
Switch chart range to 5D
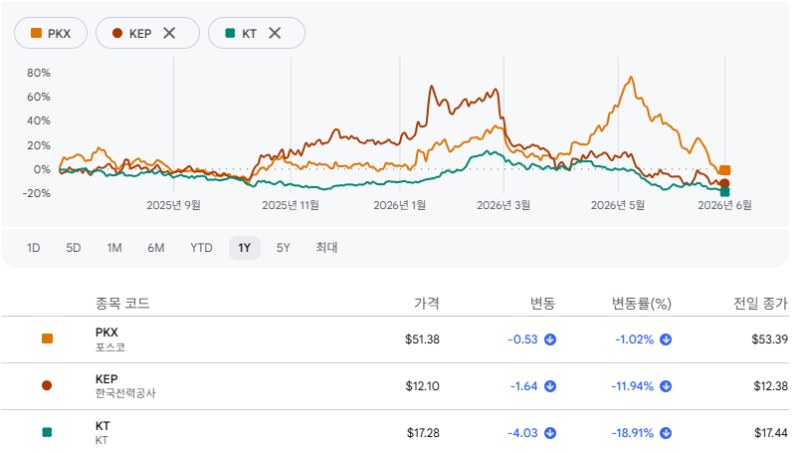click(x=73, y=248)
